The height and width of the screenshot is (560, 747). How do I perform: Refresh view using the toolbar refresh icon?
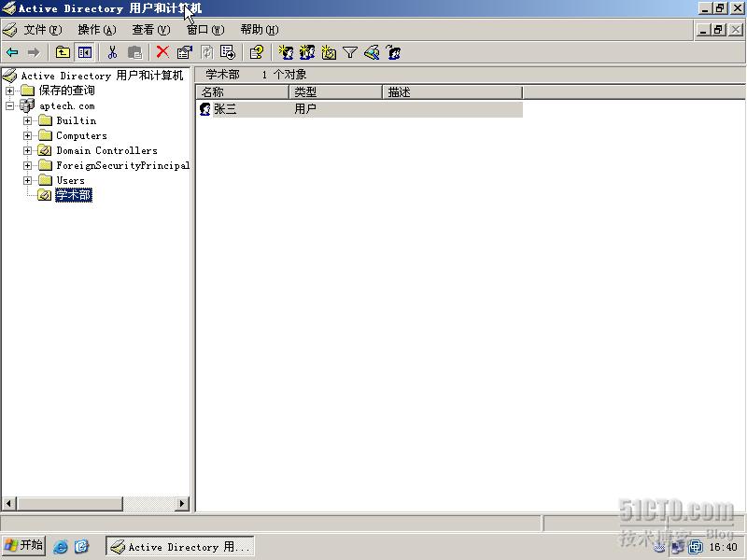[x=207, y=52]
